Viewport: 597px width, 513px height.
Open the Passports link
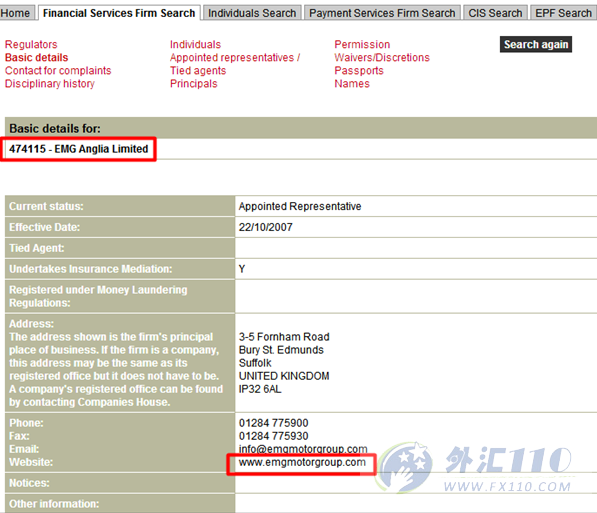[359, 70]
